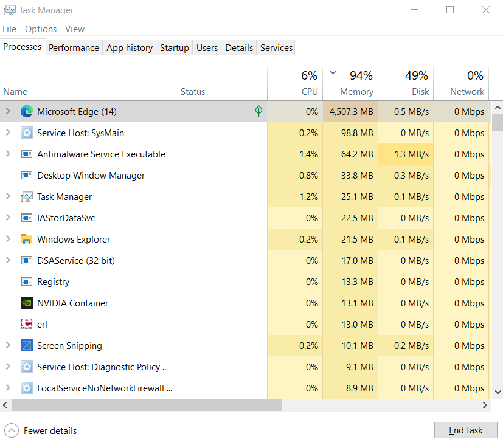This screenshot has height=448, width=503.
Task: Expand the Microsoft Edge process group
Action: [7, 111]
